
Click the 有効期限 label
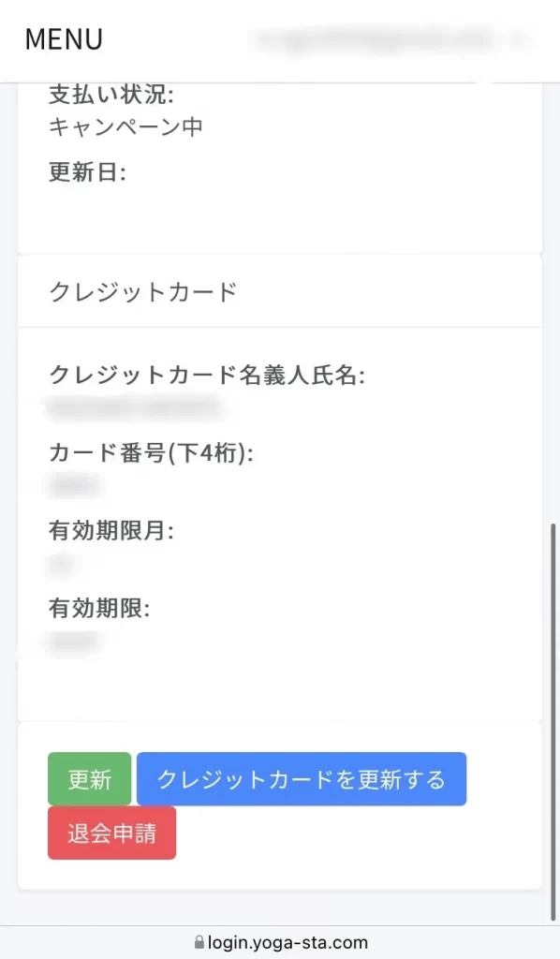[x=99, y=609]
